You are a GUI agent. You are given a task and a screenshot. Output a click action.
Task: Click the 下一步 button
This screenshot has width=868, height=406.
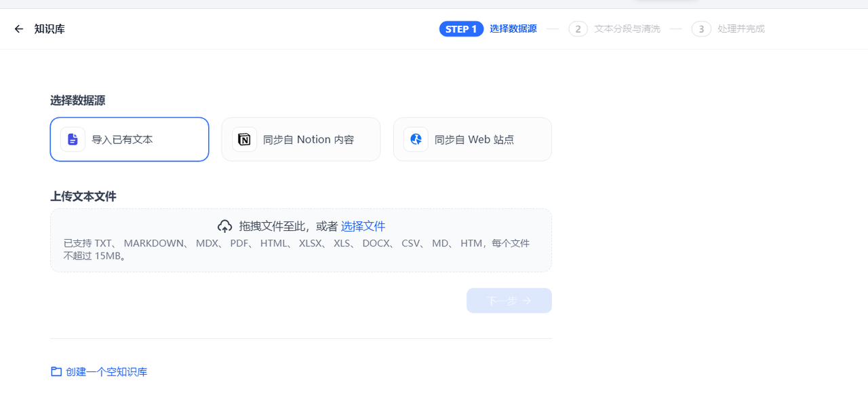(x=509, y=301)
